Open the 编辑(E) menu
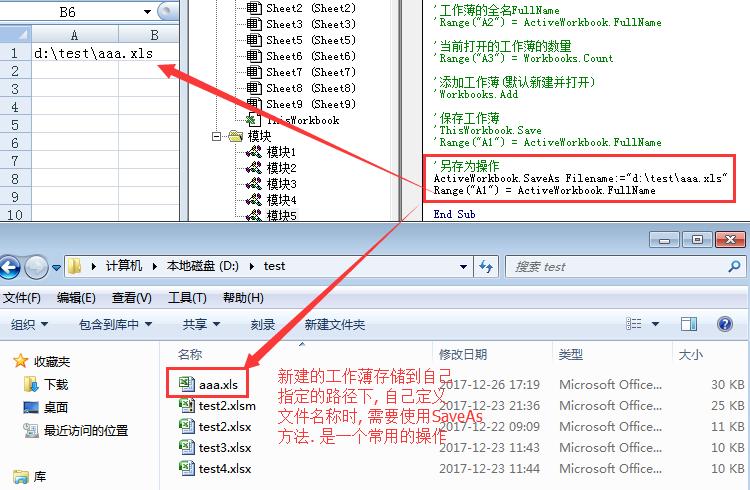This screenshot has width=750, height=490. [76, 298]
